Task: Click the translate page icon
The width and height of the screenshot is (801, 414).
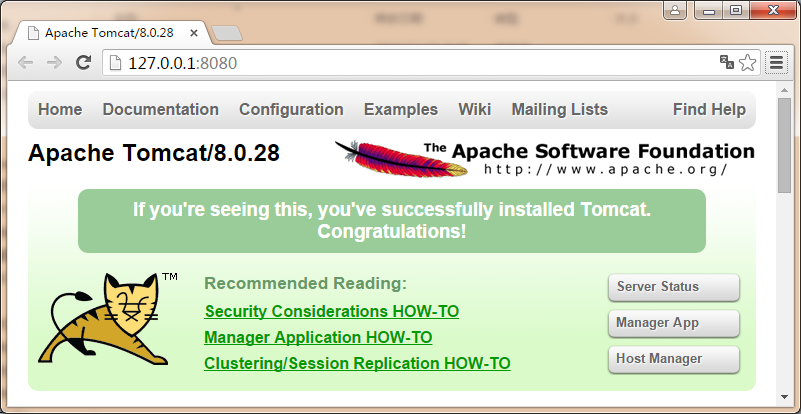Action: coord(727,63)
